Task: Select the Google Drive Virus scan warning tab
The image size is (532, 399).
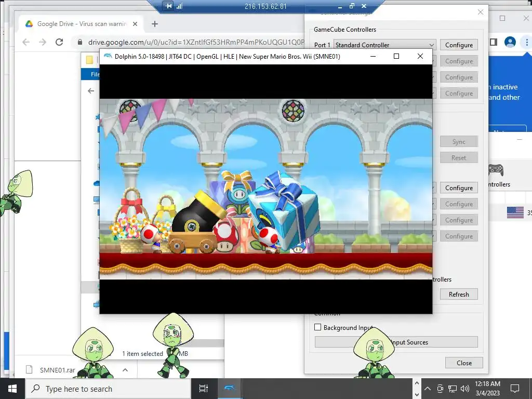Action: click(x=82, y=24)
